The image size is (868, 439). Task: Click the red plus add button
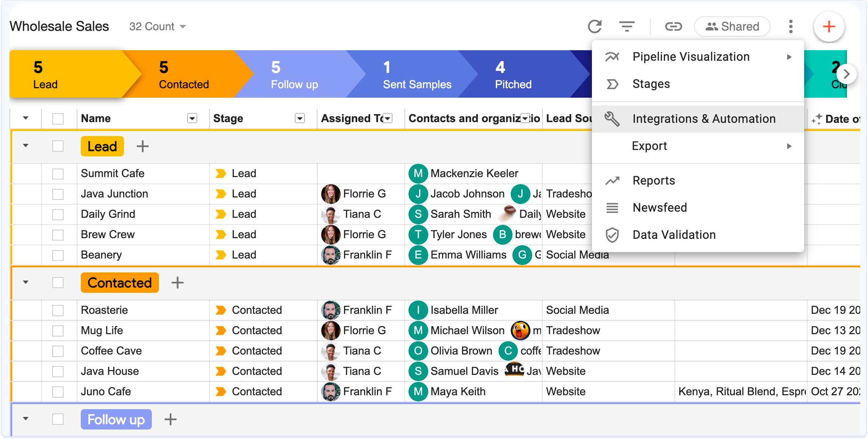829,26
